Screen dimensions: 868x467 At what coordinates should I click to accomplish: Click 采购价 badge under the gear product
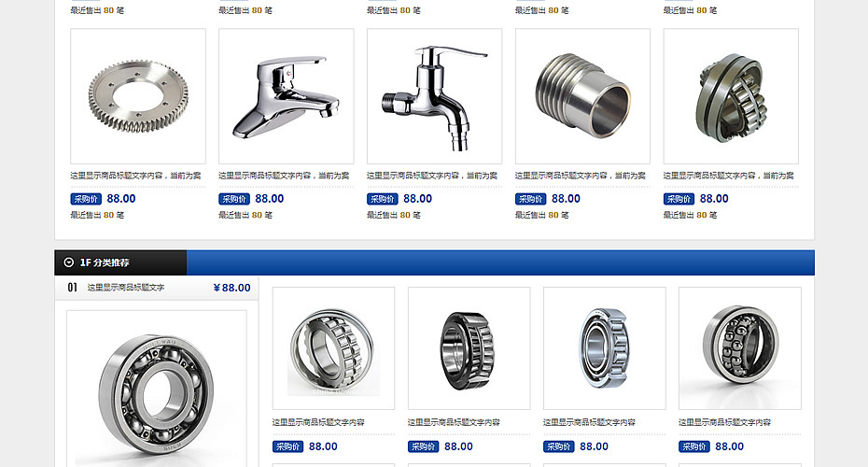86,199
